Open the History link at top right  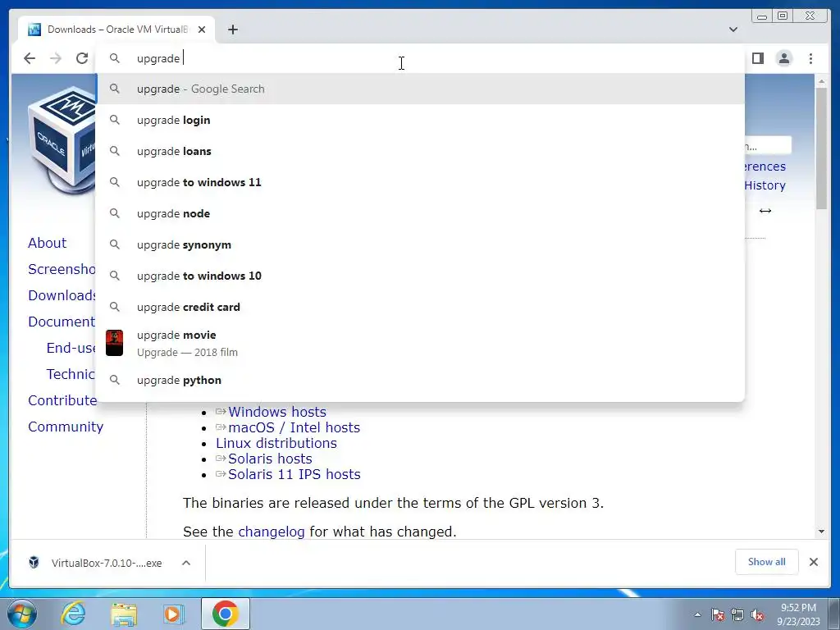click(765, 185)
